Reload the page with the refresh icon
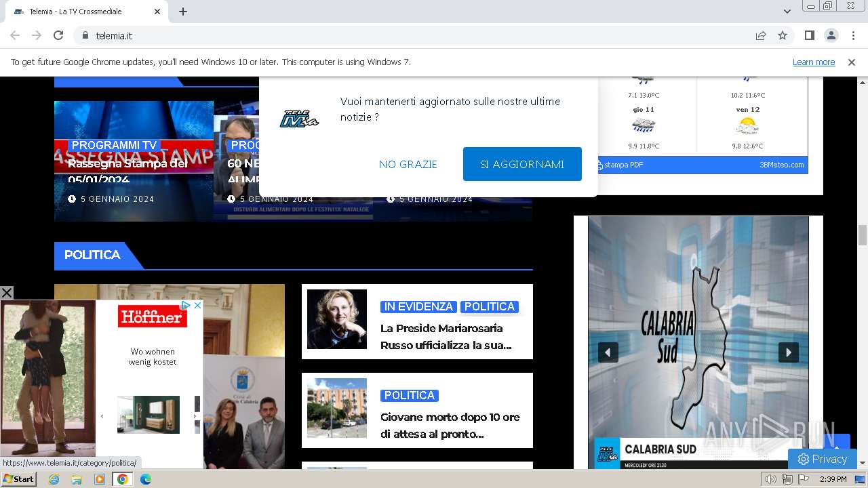The width and height of the screenshot is (868, 488). click(x=58, y=35)
